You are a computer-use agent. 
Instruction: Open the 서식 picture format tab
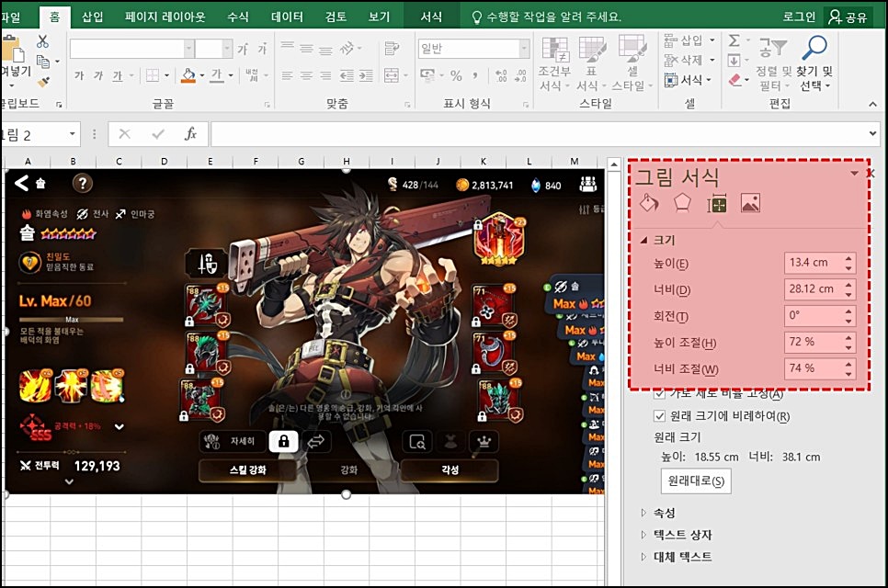click(x=431, y=17)
